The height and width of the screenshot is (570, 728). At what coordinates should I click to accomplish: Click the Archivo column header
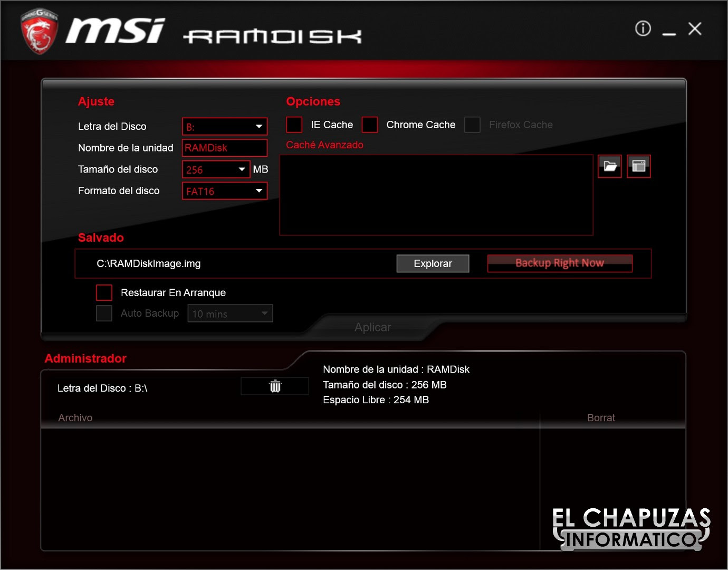tap(75, 417)
